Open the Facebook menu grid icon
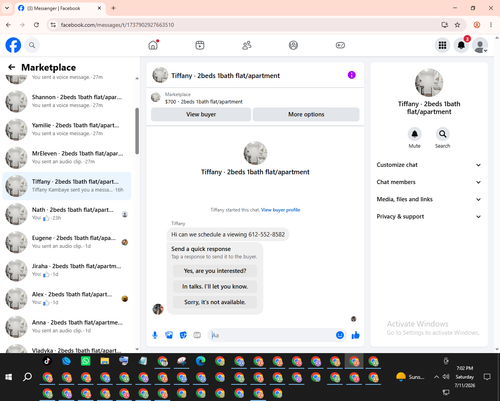This screenshot has width=500, height=401. (x=442, y=45)
